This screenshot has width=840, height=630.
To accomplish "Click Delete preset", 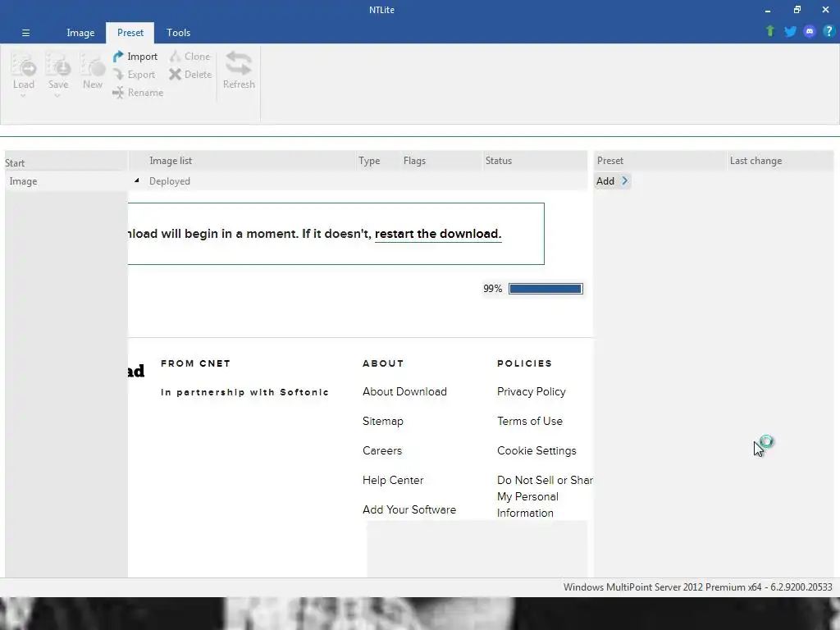I will click(190, 75).
